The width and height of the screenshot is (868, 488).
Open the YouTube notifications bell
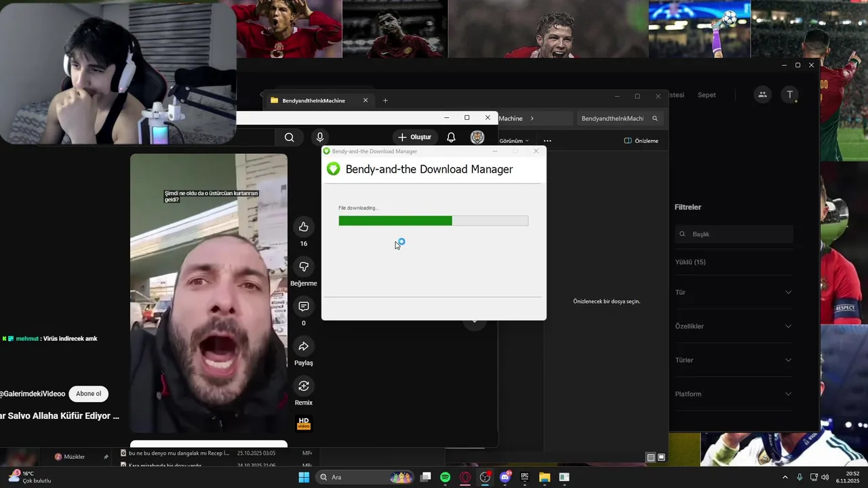click(451, 137)
